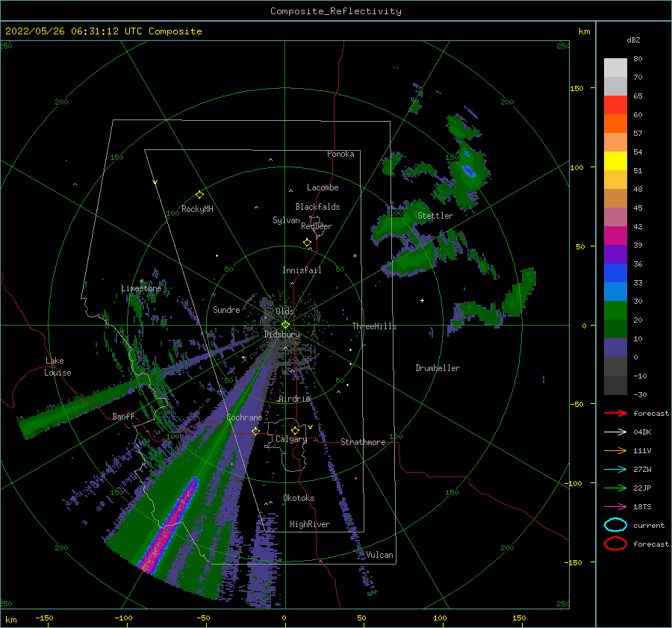Select the Strathmore label
The height and width of the screenshot is (628, 672).
tap(363, 442)
